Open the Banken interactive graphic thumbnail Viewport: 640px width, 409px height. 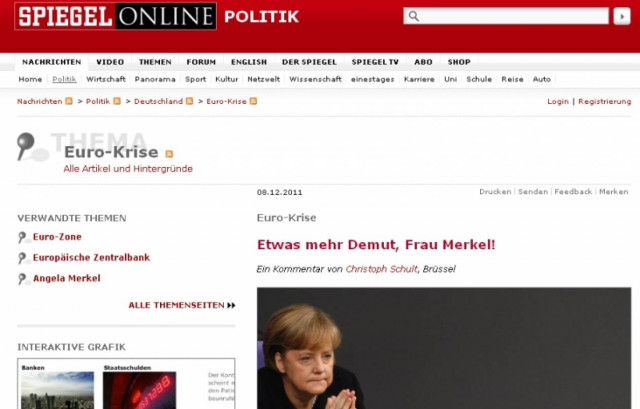pos(58,390)
